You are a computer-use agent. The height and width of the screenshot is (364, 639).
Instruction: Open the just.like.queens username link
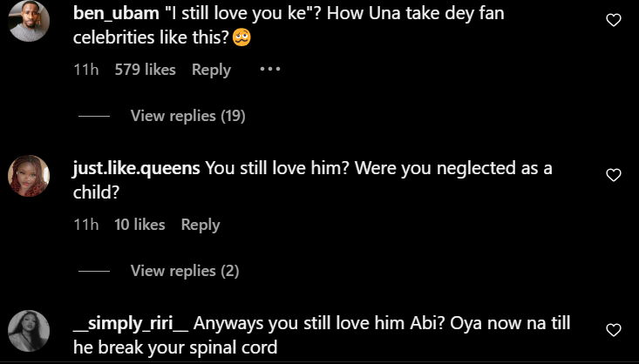[x=137, y=169]
